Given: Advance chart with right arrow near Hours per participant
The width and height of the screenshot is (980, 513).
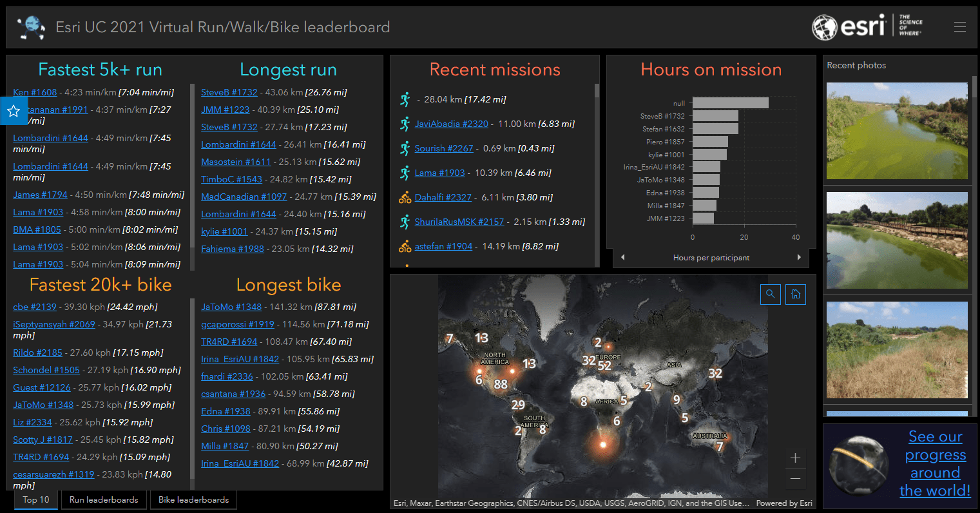Looking at the screenshot, I should tap(798, 257).
